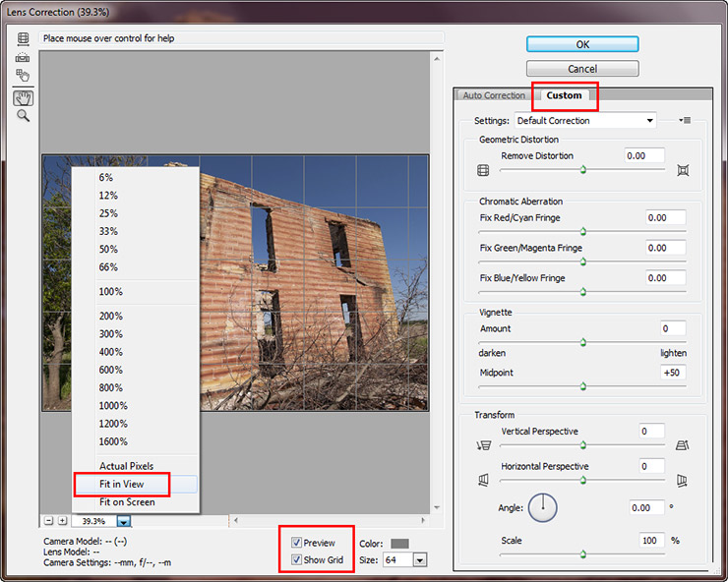Click the Horizontal Perspective value field

651,466
